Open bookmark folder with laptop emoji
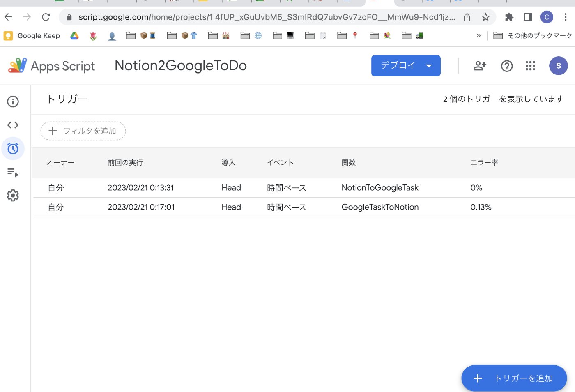Image resolution: width=575 pixels, height=392 pixels. (283, 36)
